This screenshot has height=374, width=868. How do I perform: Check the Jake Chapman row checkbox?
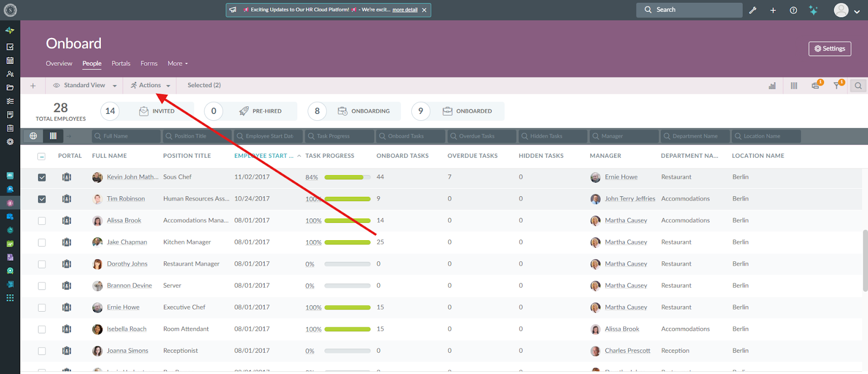click(x=42, y=242)
